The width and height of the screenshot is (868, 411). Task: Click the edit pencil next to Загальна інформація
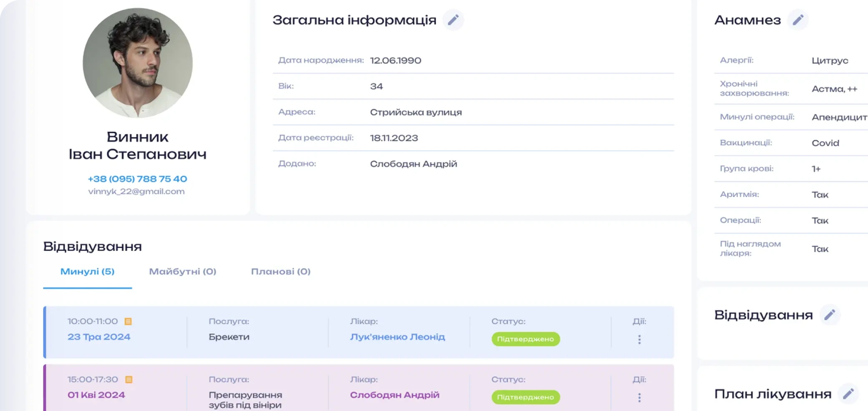pos(454,19)
